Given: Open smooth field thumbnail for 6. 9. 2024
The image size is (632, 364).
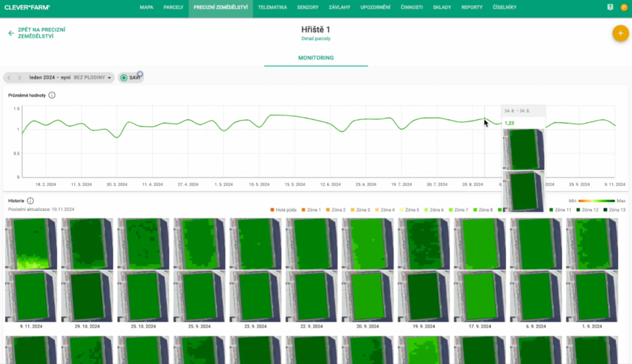Looking at the screenshot, I should point(536,296).
